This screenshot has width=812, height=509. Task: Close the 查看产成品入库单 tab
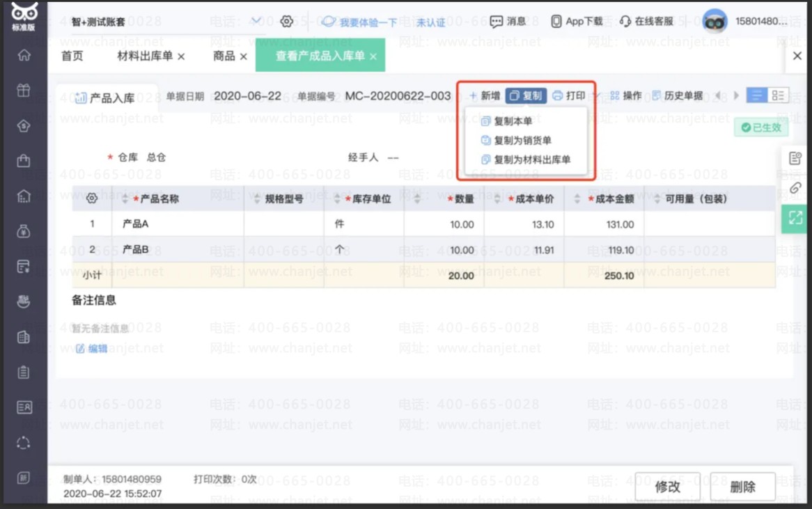coord(373,56)
